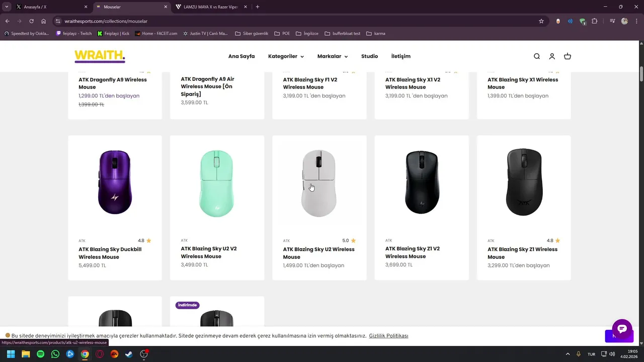
Task: Open the İletişim menu item
Action: click(401, 56)
